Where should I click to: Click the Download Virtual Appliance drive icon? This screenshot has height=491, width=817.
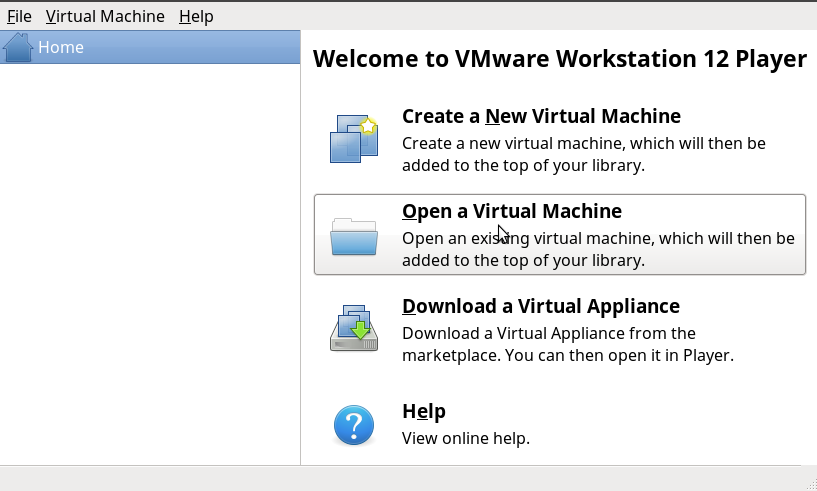coord(354,328)
